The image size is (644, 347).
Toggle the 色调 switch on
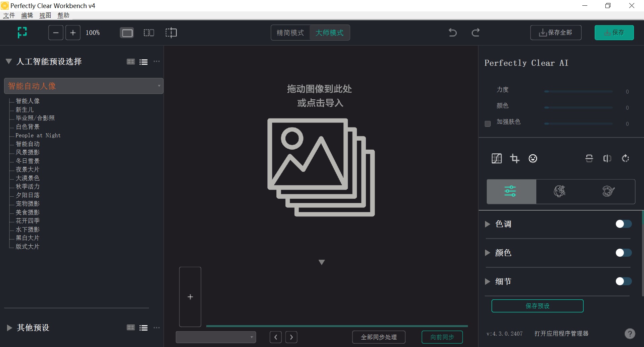pyautogui.click(x=624, y=224)
